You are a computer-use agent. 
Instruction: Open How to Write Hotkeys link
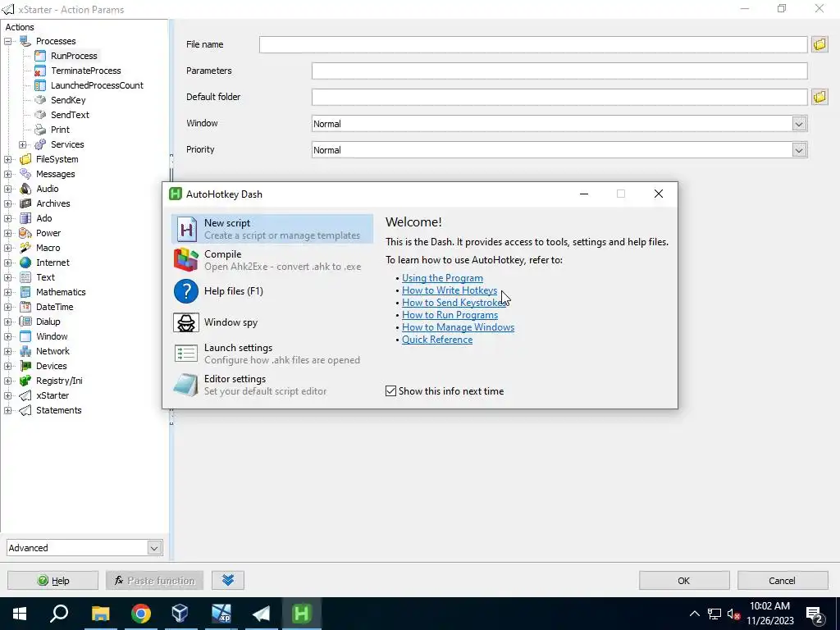(x=450, y=290)
